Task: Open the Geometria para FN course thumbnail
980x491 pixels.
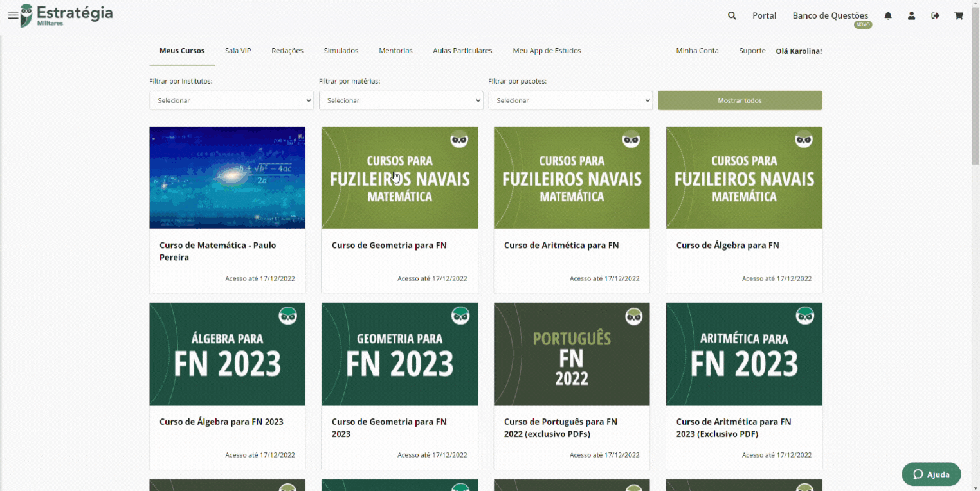Action: [x=399, y=177]
